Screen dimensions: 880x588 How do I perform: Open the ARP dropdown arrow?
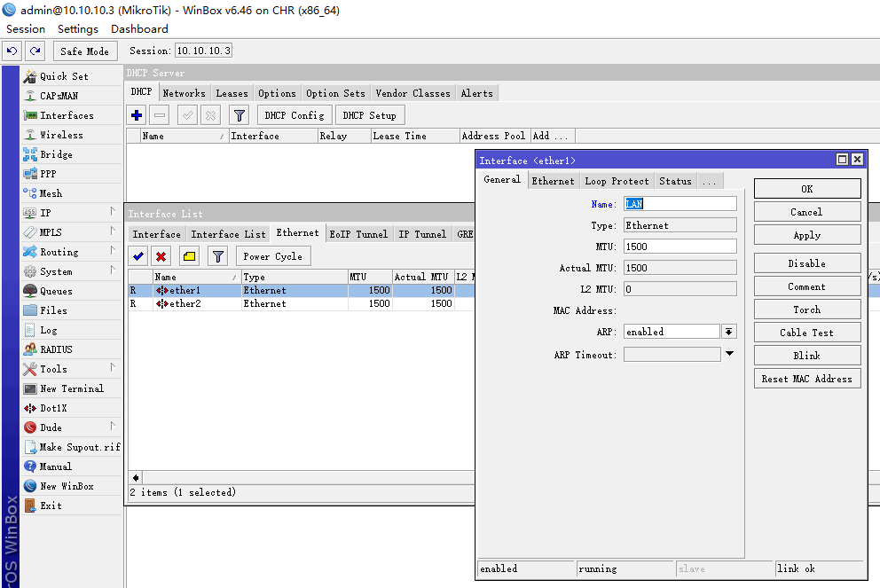pos(728,332)
